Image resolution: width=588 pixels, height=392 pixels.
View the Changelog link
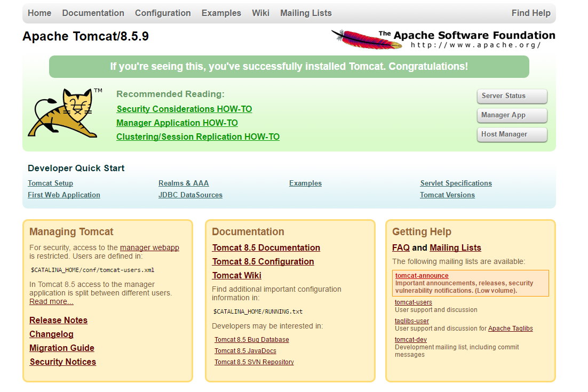click(x=51, y=334)
